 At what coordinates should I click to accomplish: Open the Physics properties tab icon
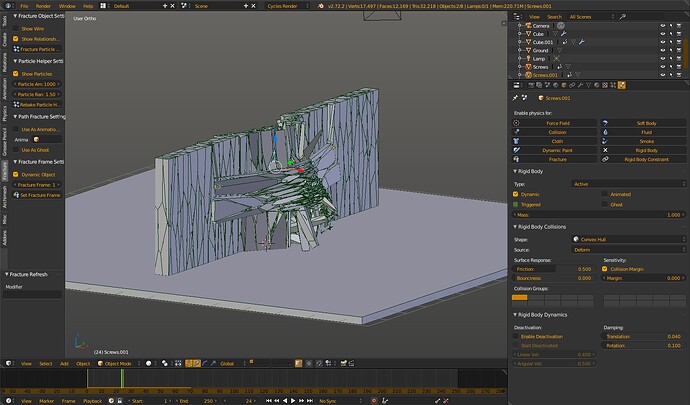tap(622, 85)
